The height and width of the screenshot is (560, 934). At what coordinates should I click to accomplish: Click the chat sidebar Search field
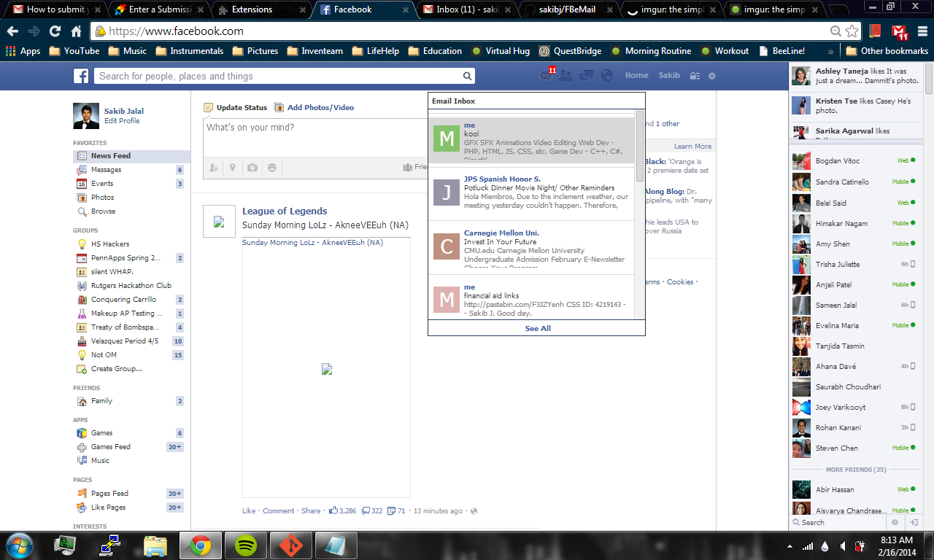click(x=839, y=522)
